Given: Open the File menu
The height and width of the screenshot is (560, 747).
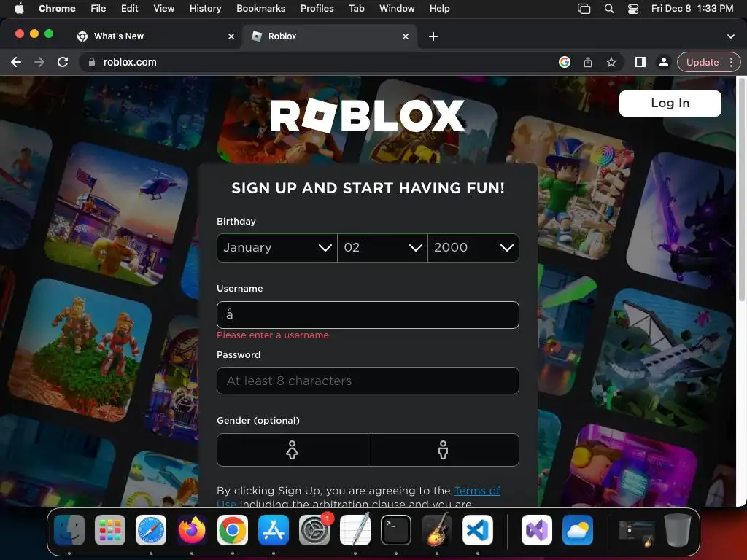Looking at the screenshot, I should click(x=98, y=8).
